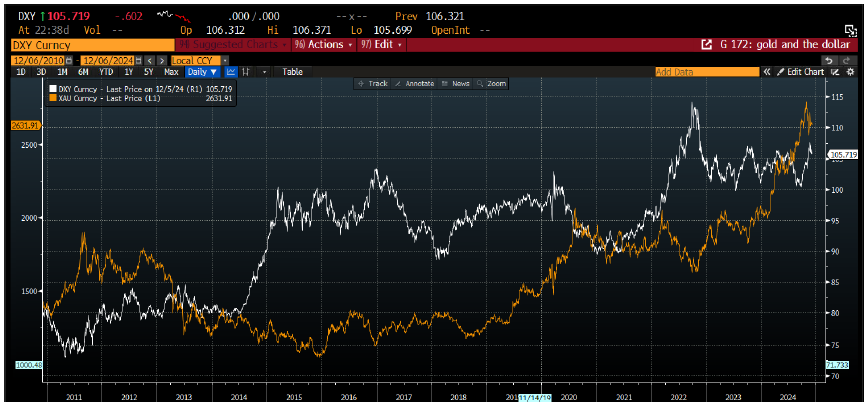Select the line chart type icon
The width and height of the screenshot is (866, 404).
tap(232, 72)
